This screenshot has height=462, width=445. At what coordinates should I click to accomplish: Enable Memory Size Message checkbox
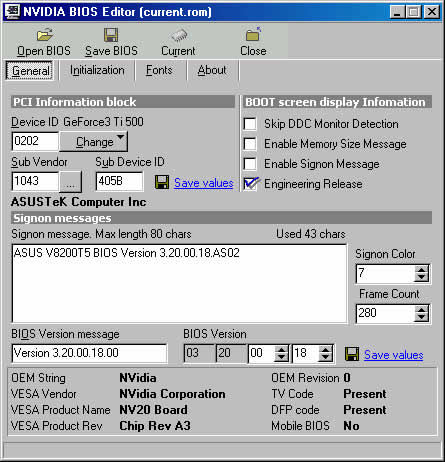click(x=250, y=144)
